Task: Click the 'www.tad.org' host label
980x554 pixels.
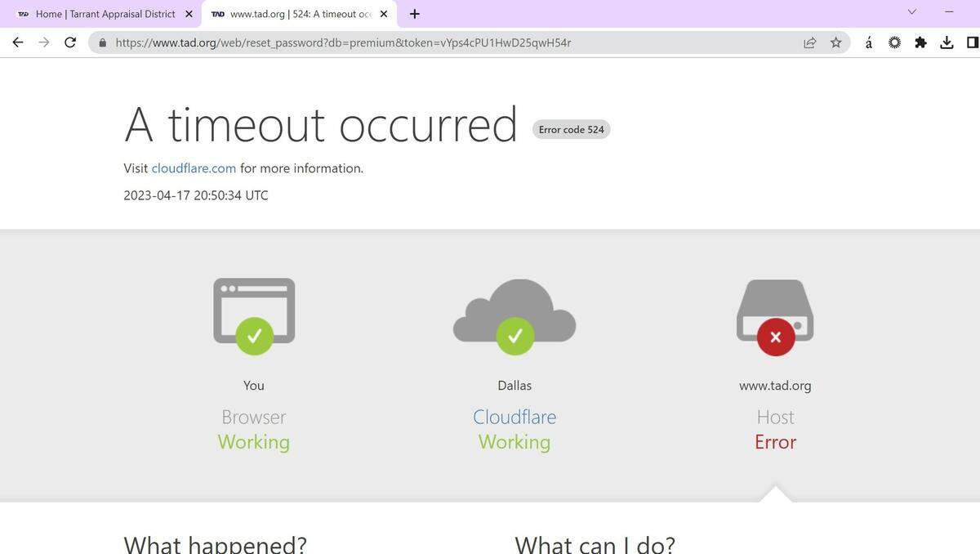Action: click(775, 386)
